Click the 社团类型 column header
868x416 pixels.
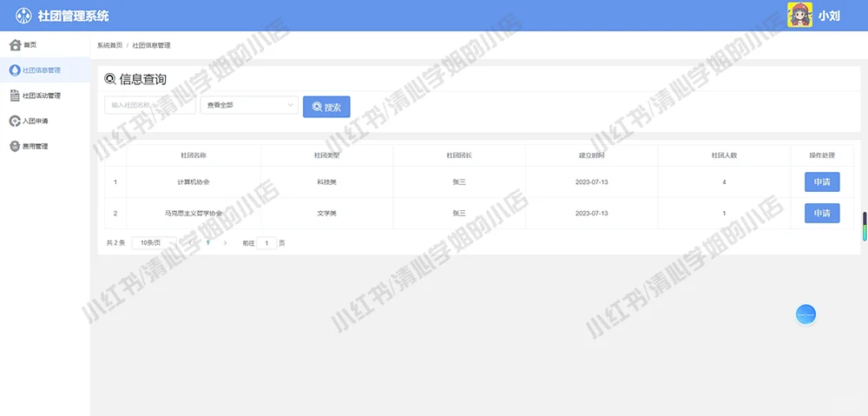(x=326, y=155)
